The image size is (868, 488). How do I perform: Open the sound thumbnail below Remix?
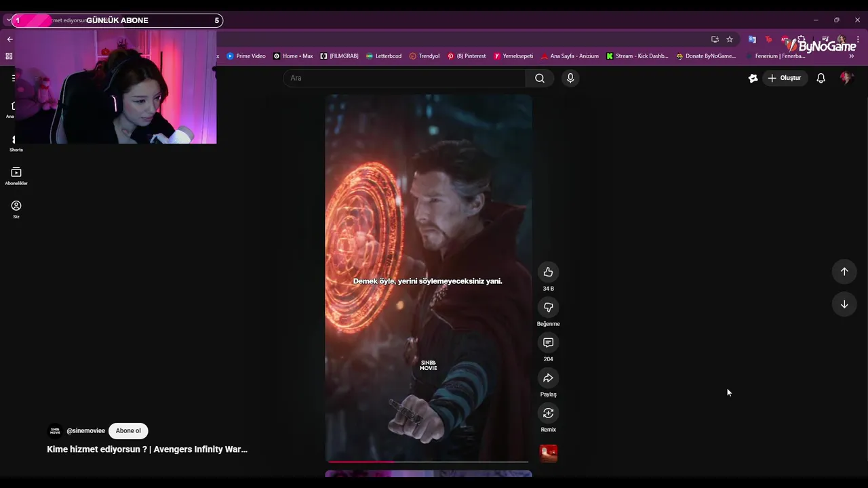point(548,453)
